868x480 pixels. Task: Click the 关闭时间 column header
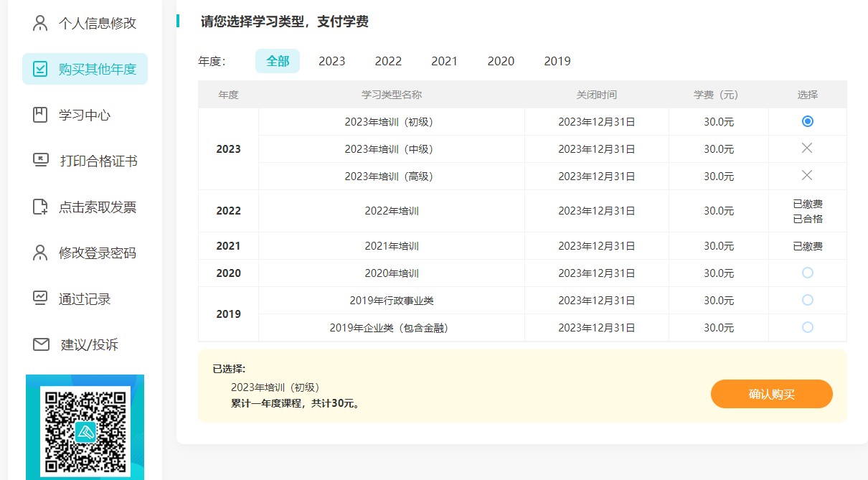tap(597, 95)
